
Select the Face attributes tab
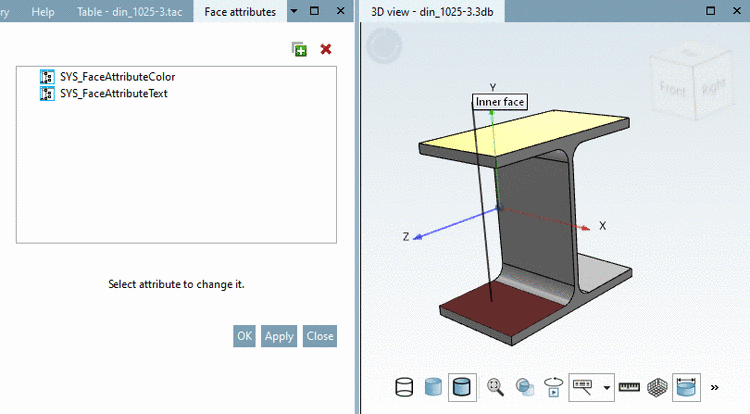(x=240, y=11)
